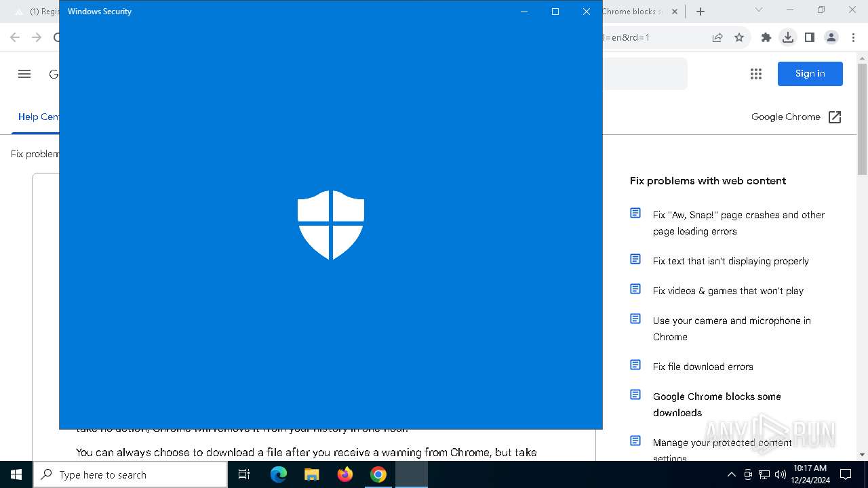This screenshot has height=488, width=868.
Task: Go forward in Chrome browser
Action: [37, 37]
